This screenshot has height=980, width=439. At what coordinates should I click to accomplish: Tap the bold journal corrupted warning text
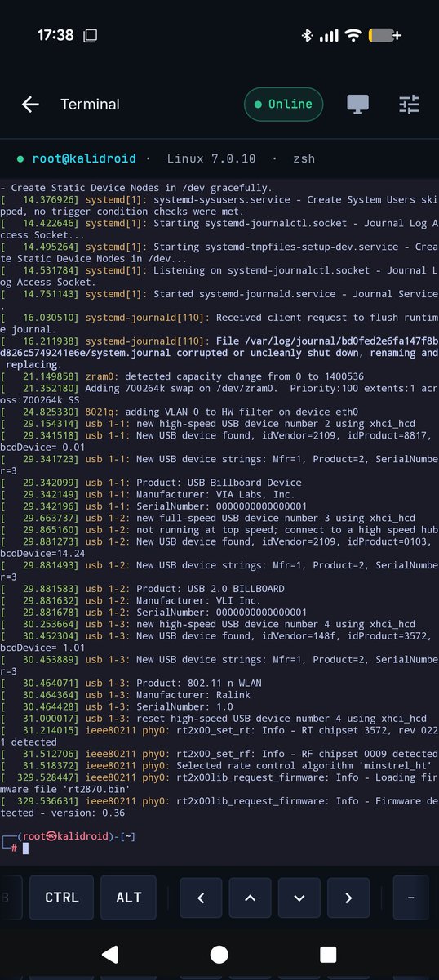click(x=219, y=353)
